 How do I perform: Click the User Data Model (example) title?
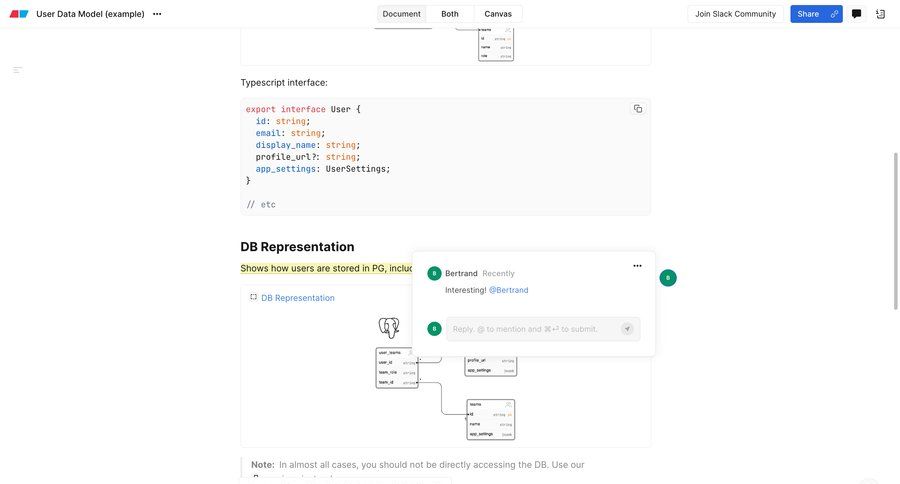(90, 14)
